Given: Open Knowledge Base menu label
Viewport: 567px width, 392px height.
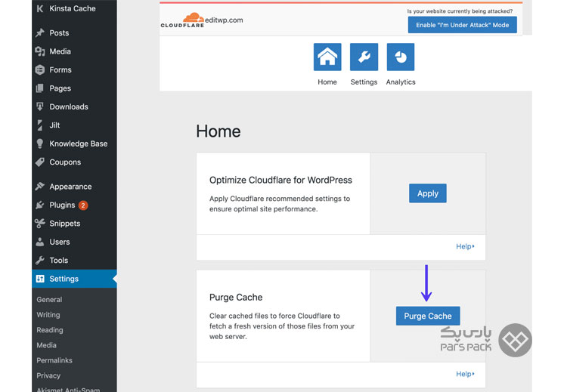Looking at the screenshot, I should [79, 144].
